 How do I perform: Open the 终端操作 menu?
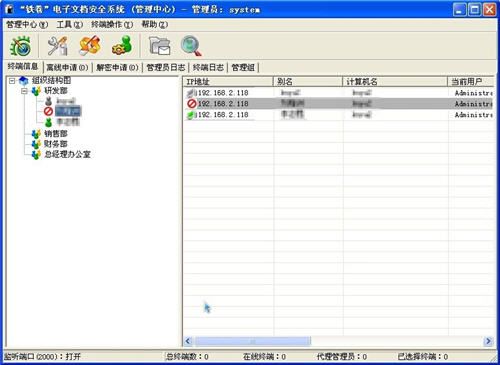pyautogui.click(x=112, y=24)
